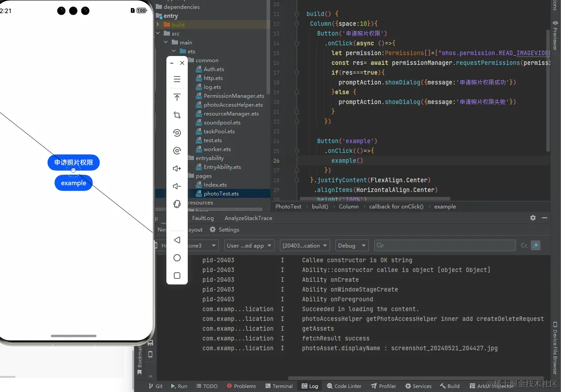Open the Profiler tool window
561x392 pixels.
pyautogui.click(x=383, y=386)
